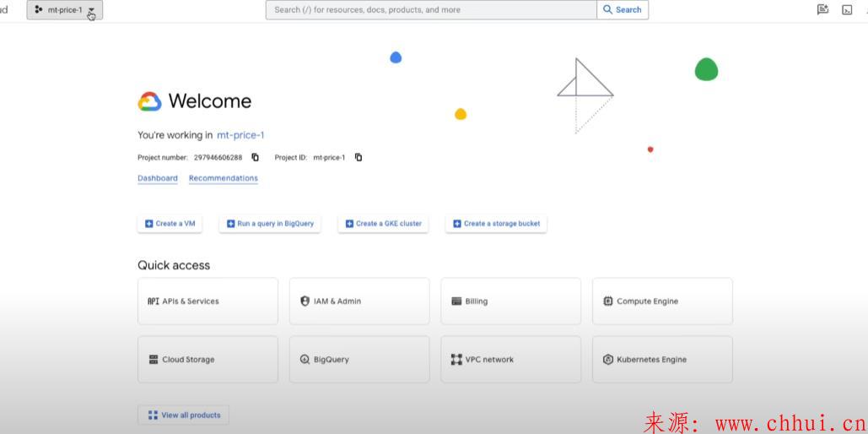Screen dimensions: 868x434
Task: Click the Create a GKE cluster button
Action: coord(383,224)
